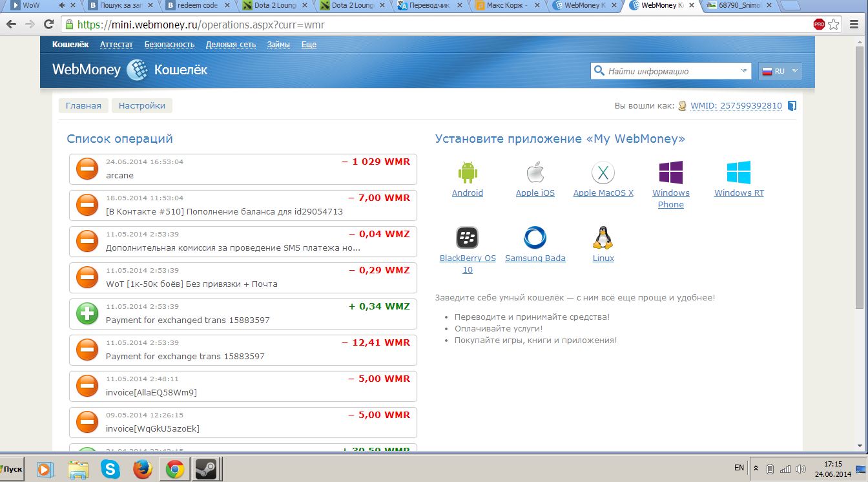Viewport: 868px width, 482px height.
Task: Click the minus icon of the WoT operation
Action: tap(87, 277)
